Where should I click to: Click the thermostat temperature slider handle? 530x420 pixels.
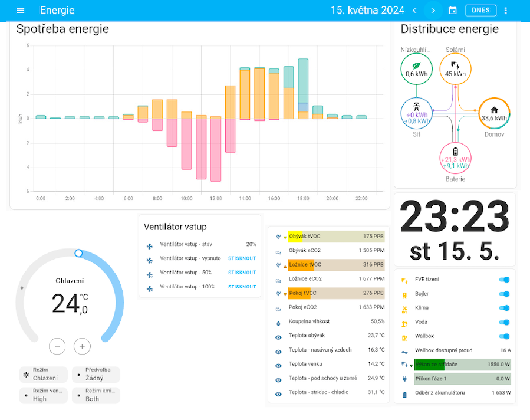point(78,253)
